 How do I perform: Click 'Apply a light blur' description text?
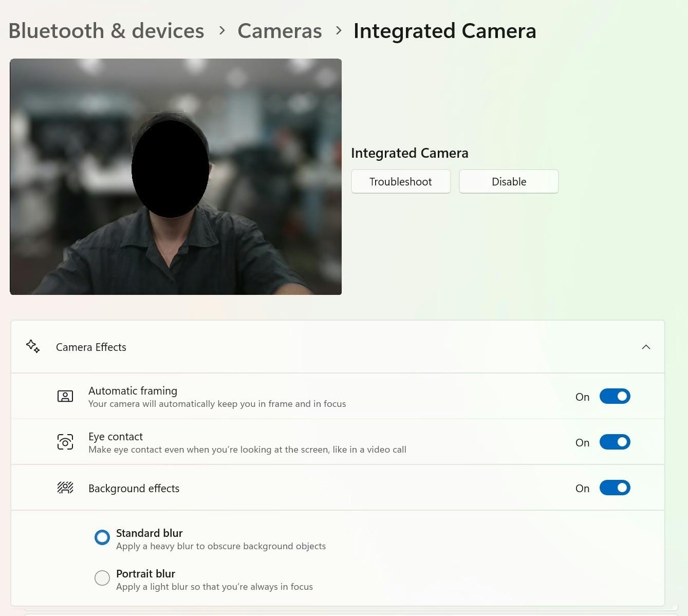214,587
